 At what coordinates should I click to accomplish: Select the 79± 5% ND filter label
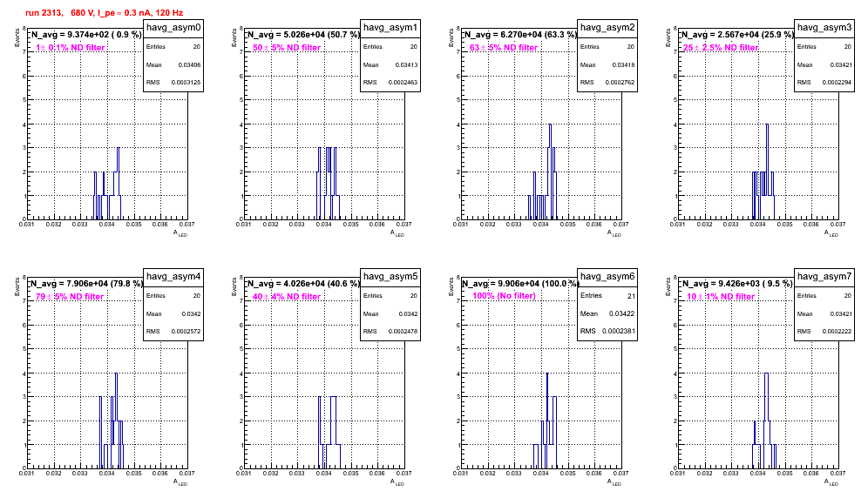coord(70,297)
